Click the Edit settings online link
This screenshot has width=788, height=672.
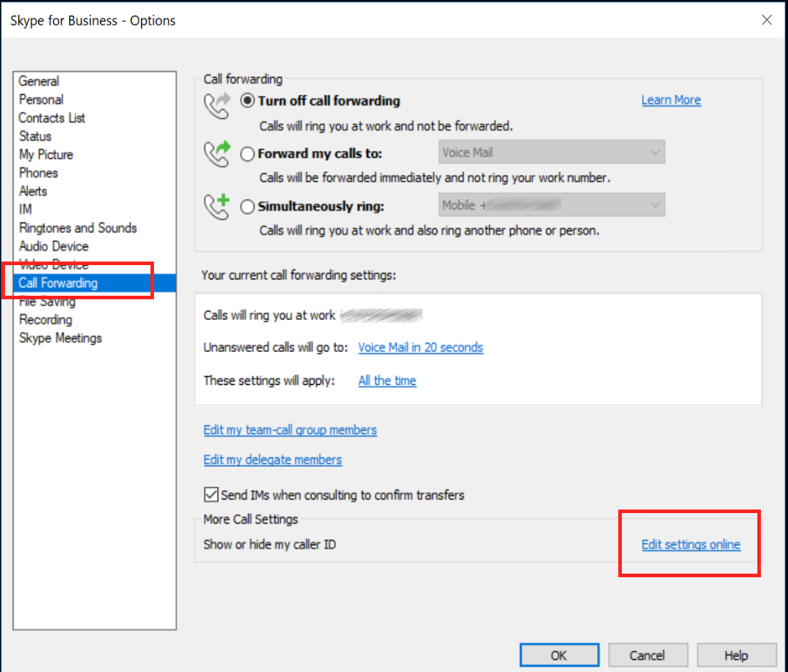690,544
